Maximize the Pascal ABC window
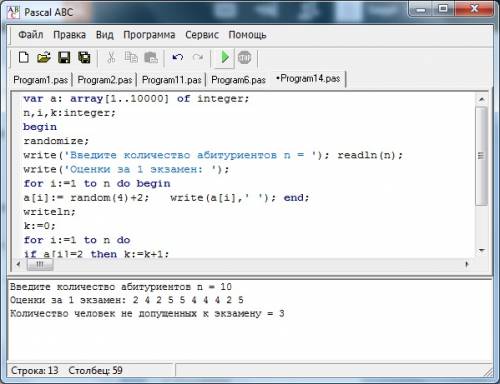The width and height of the screenshot is (500, 384). coord(443,9)
